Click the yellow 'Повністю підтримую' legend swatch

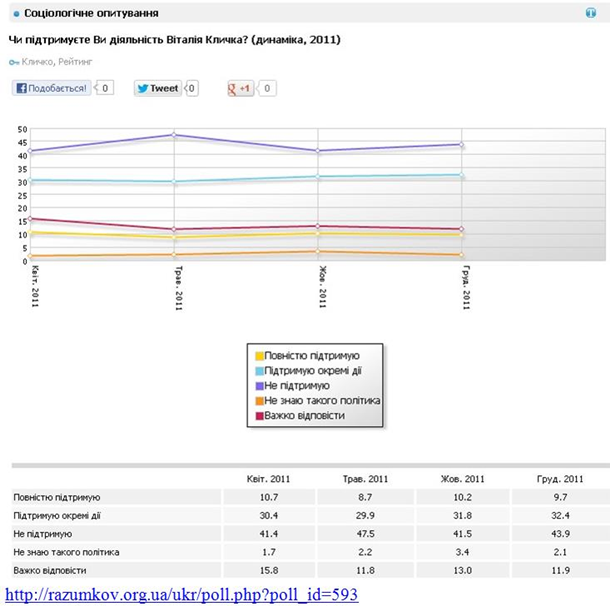click(259, 355)
